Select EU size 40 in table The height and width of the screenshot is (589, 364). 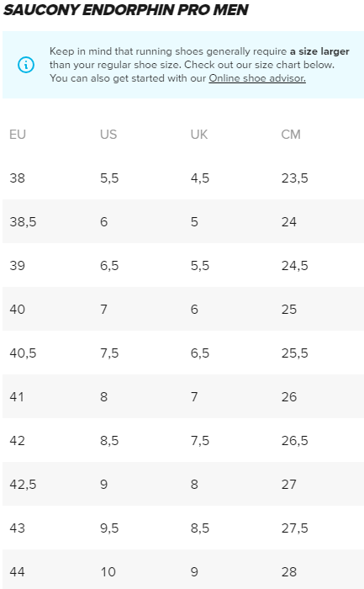pyautogui.click(x=18, y=310)
